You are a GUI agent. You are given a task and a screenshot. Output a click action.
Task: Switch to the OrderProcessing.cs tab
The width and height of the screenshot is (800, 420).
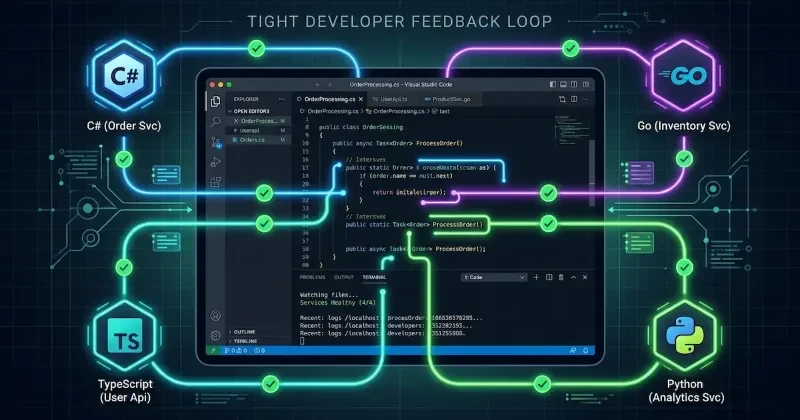coord(330,99)
